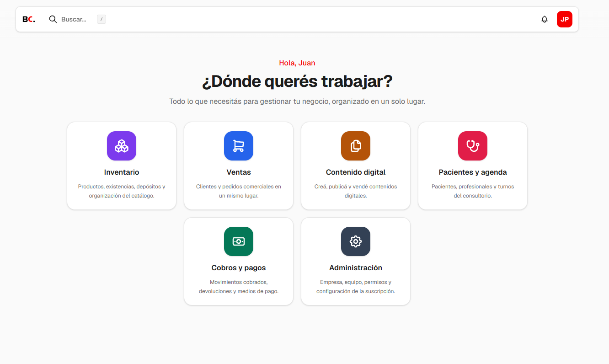Screen dimensions: 609x364
Task: Open the purple Inventario cubes icon
Action: (x=122, y=146)
